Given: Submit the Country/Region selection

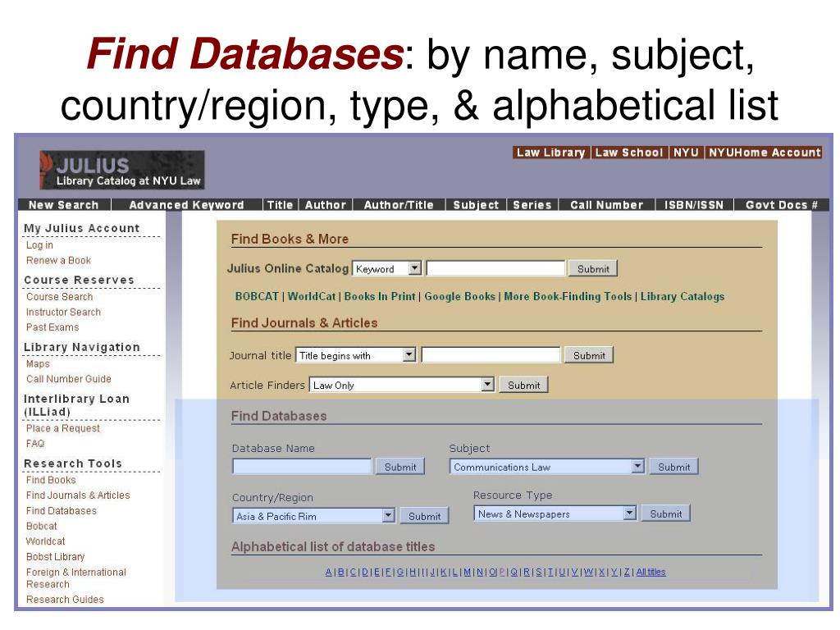Looking at the screenshot, I should [424, 517].
